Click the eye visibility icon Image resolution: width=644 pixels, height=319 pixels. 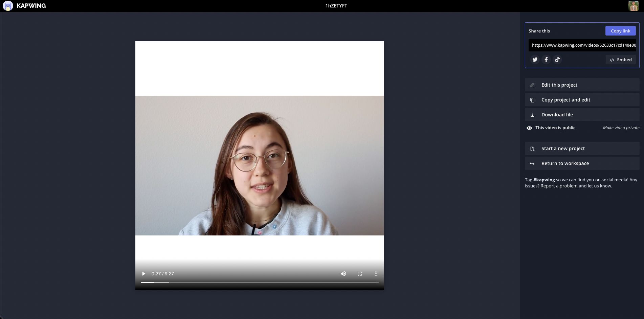[529, 128]
